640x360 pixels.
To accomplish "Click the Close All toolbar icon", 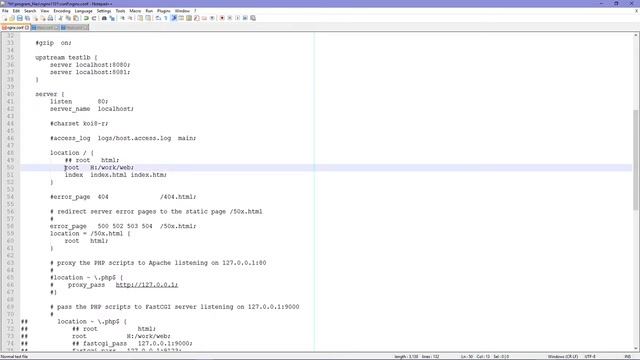I will (43, 18).
